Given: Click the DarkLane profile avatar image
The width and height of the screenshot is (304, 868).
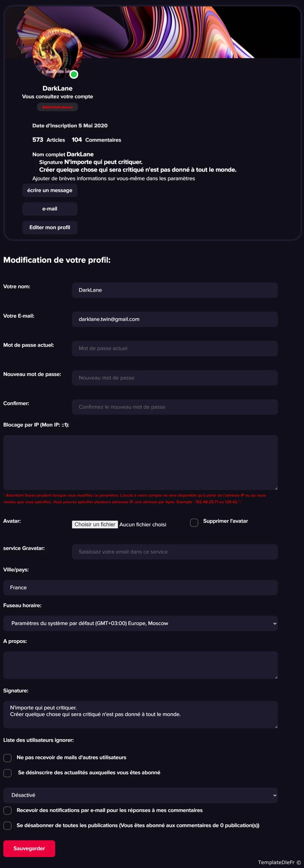Looking at the screenshot, I should 57,53.
